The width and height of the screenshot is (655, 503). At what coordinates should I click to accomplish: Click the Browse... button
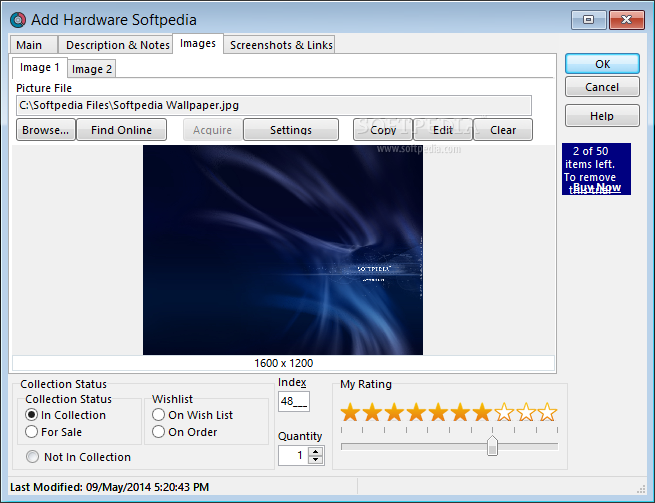(46, 130)
